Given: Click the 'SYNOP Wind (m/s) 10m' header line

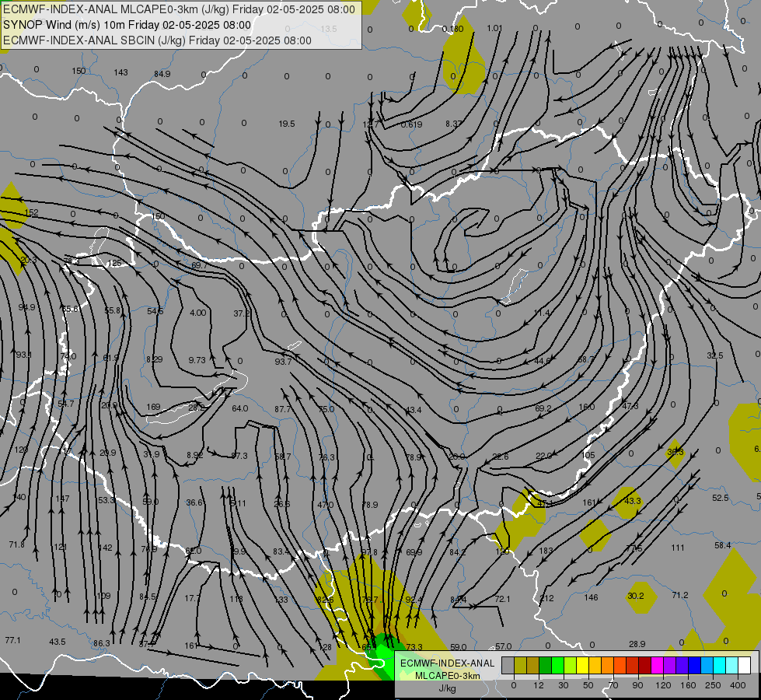Looking at the screenshot, I should (x=127, y=25).
